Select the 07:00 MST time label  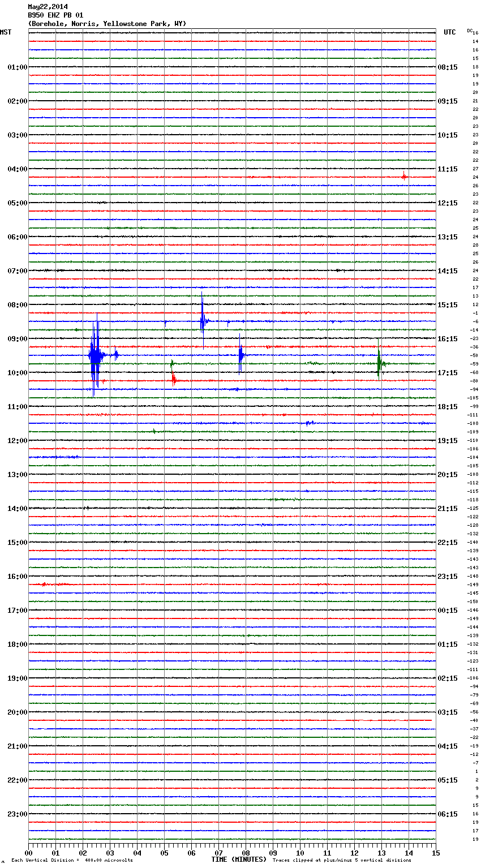coord(17,270)
